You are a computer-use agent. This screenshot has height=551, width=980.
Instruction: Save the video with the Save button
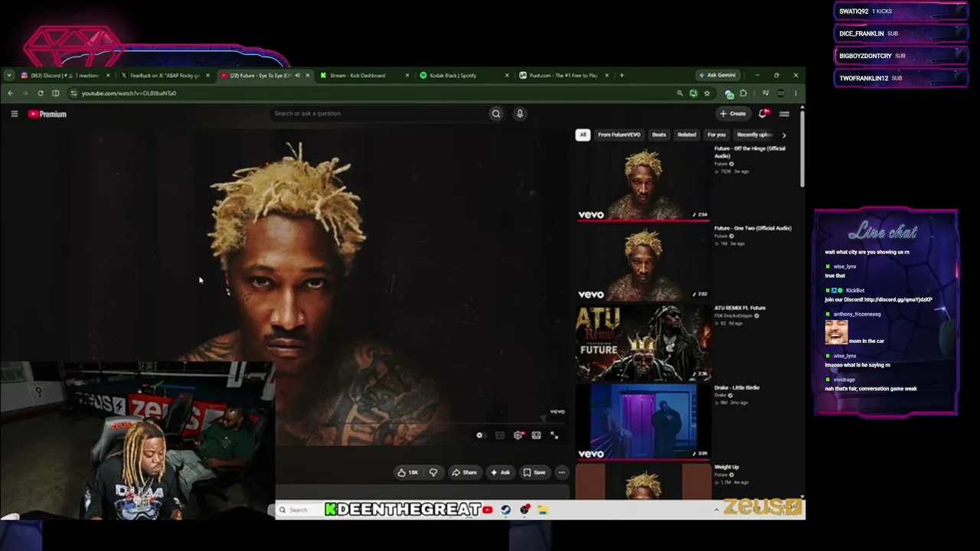click(534, 473)
